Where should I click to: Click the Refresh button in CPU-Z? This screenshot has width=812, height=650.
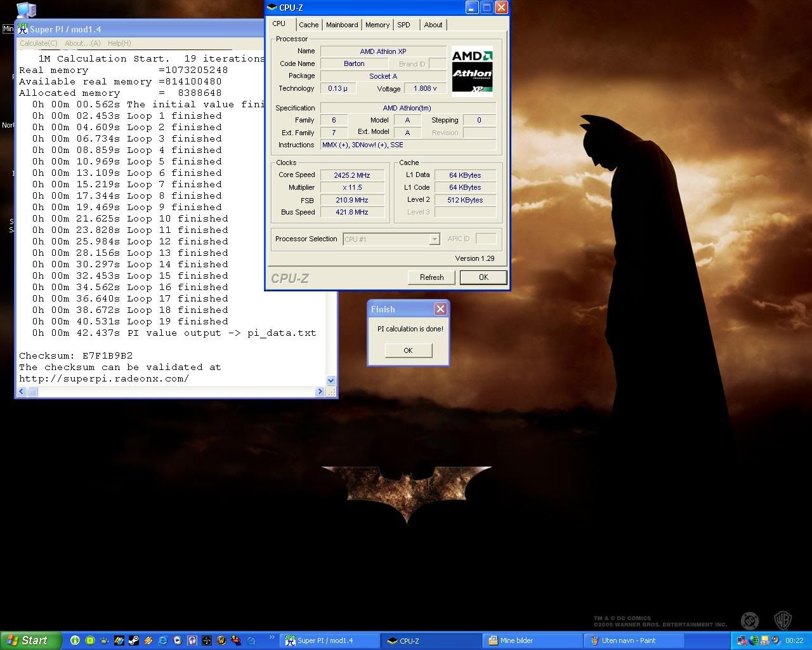pos(431,277)
